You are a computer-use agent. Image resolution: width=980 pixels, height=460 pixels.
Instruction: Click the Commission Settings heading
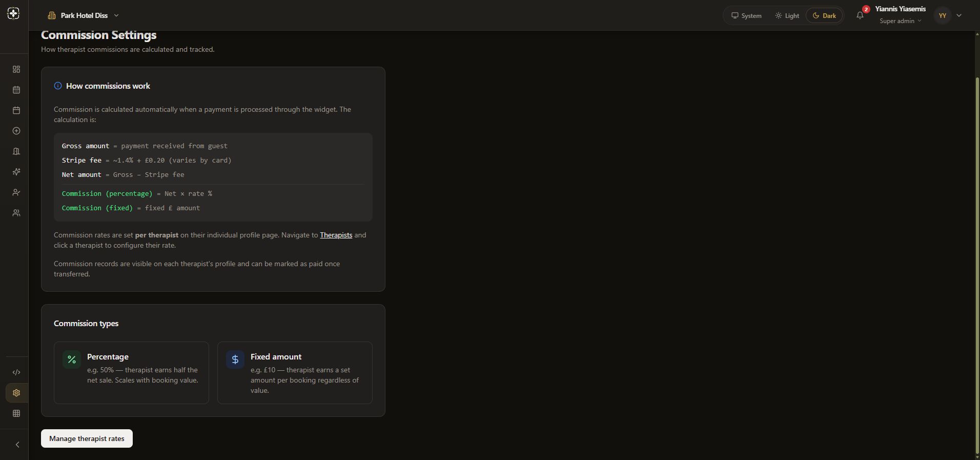tap(99, 35)
